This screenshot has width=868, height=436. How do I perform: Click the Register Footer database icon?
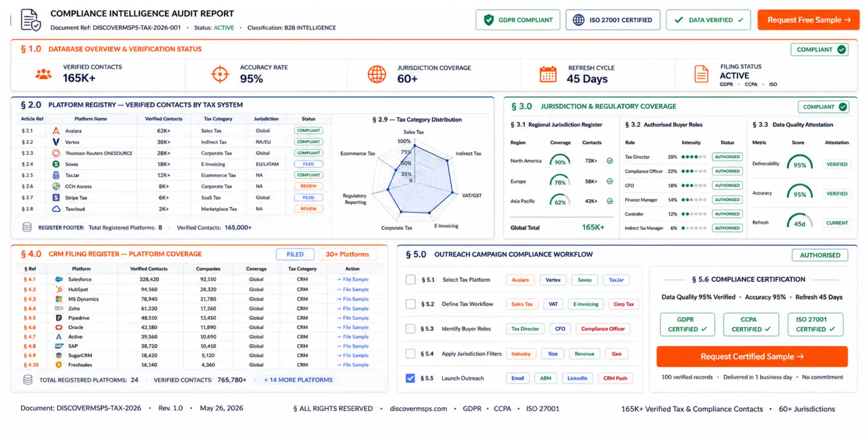[27, 227]
